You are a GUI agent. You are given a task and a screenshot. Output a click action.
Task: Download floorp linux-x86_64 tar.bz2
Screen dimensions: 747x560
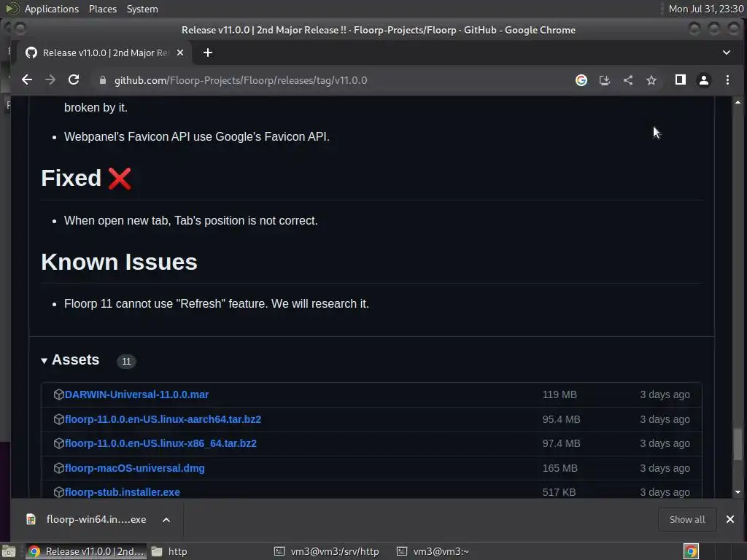[160, 443]
